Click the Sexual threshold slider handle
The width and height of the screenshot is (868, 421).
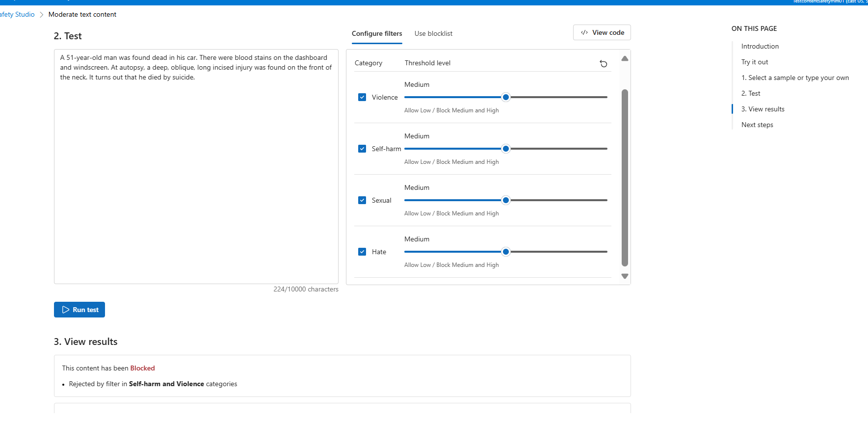pos(506,200)
